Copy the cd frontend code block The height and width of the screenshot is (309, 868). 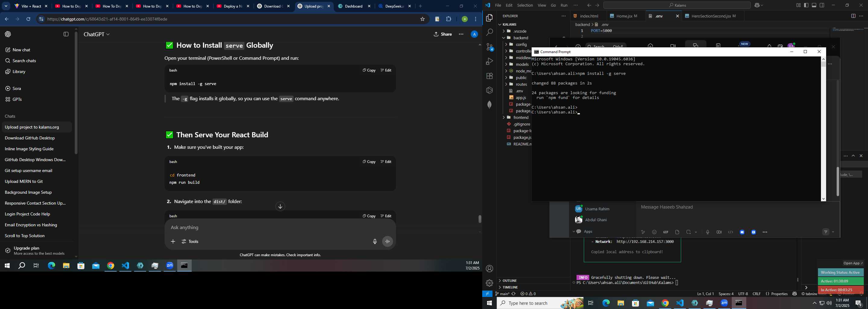[x=369, y=161]
